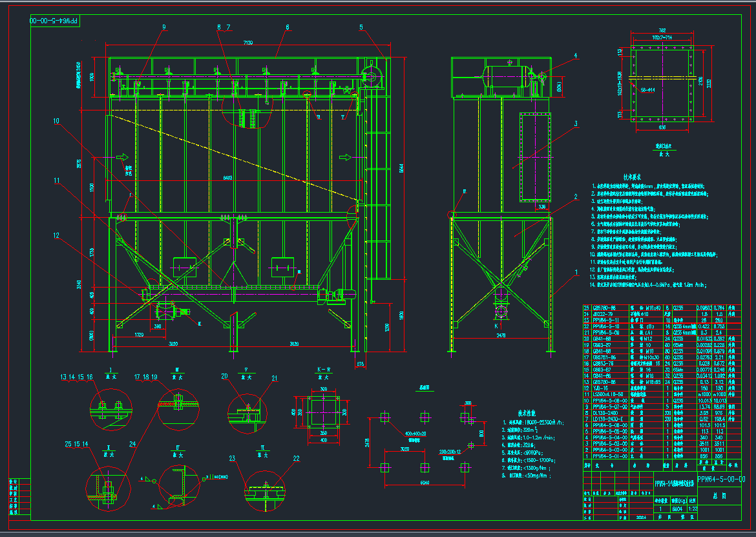The image size is (756, 537).
Task: Click part callout number 10
Action: tap(56, 121)
